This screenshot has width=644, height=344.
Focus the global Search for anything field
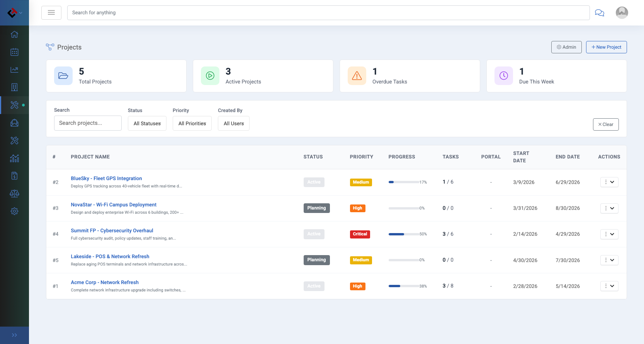[x=328, y=13]
